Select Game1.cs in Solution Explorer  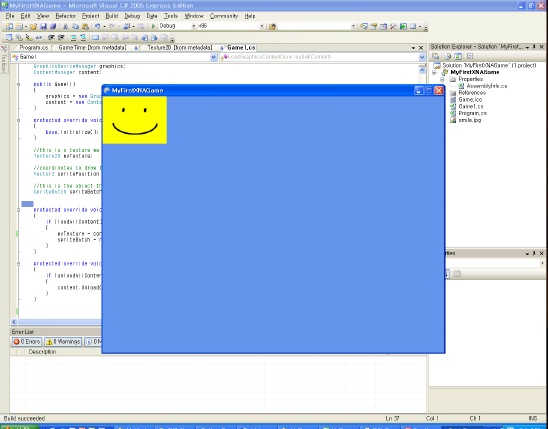point(470,107)
